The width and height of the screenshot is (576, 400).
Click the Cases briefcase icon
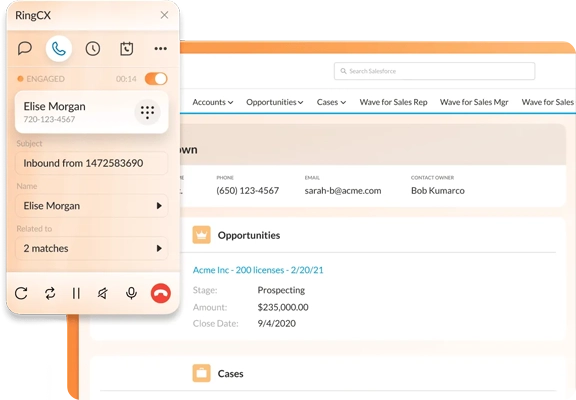pyautogui.click(x=201, y=373)
